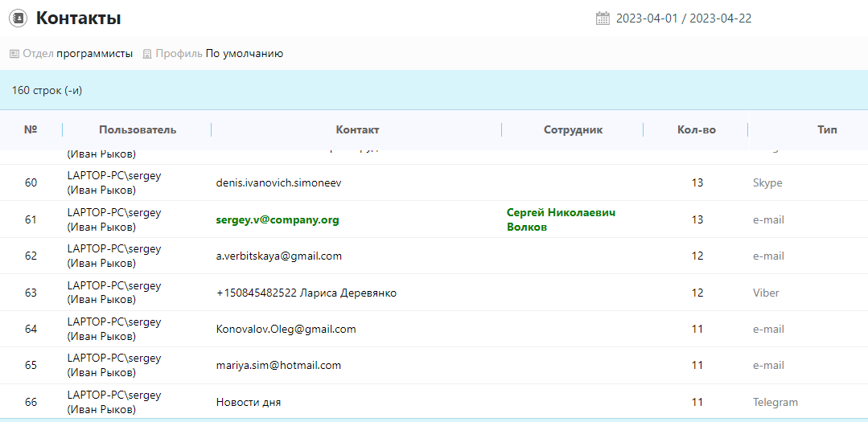Sort by the Сотрудник column header
Image resolution: width=868 pixels, height=422 pixels.
(573, 129)
